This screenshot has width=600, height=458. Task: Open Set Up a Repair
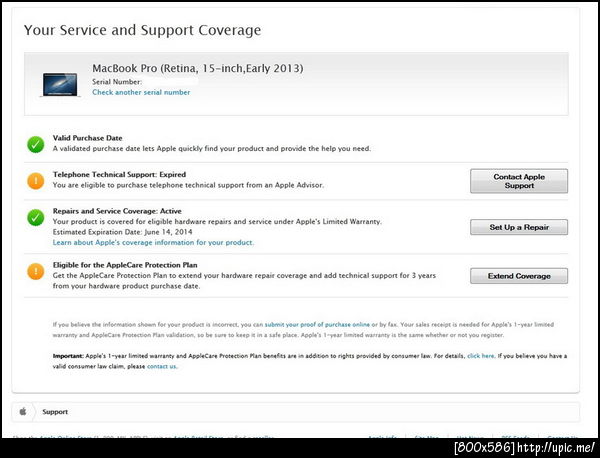pyautogui.click(x=519, y=227)
